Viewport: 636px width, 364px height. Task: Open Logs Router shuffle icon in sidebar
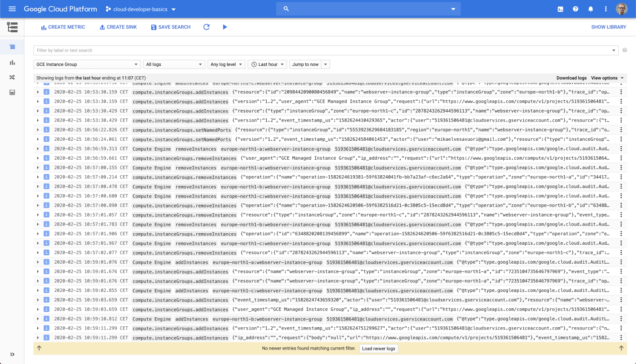point(12,77)
